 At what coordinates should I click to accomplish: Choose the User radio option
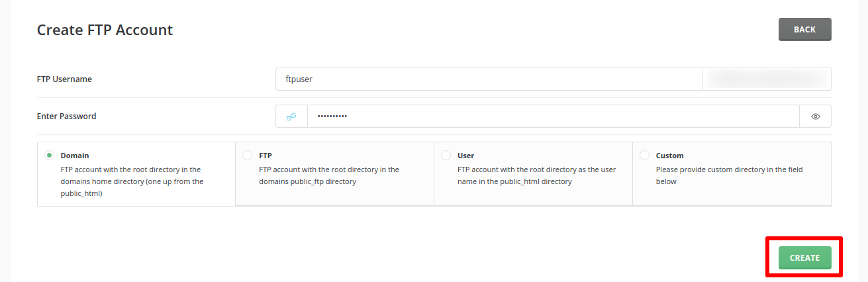[x=446, y=156]
